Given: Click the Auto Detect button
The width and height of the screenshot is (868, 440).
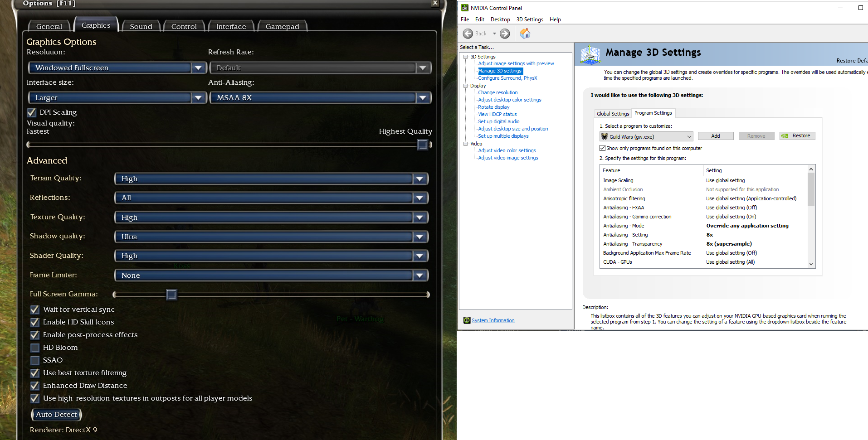Looking at the screenshot, I should 56,415.
